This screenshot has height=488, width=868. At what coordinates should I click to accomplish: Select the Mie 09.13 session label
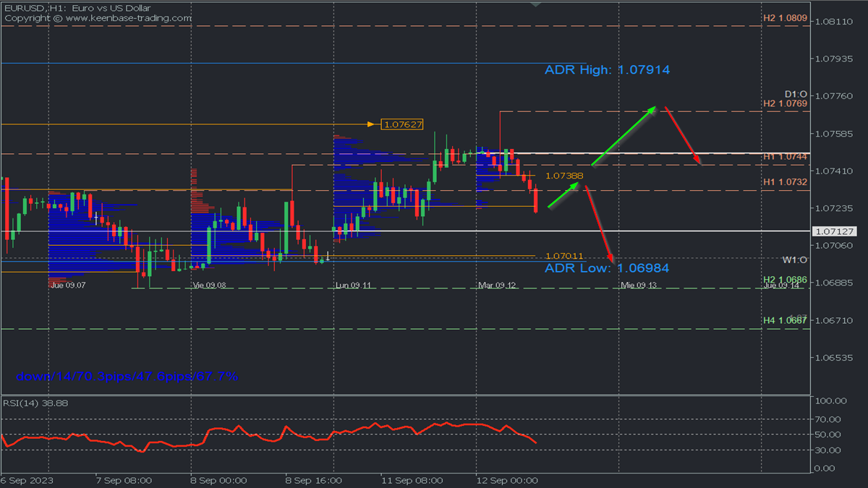[639, 286]
